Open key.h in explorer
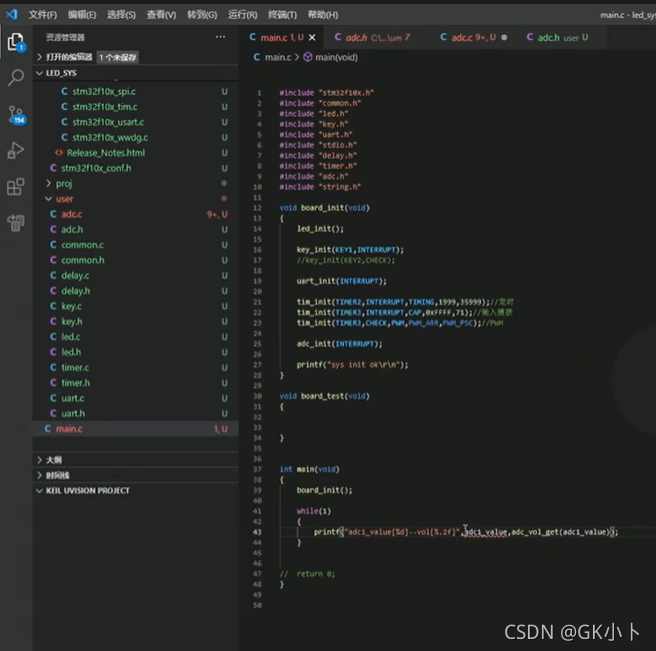The height and width of the screenshot is (651, 656). click(x=136, y=321)
